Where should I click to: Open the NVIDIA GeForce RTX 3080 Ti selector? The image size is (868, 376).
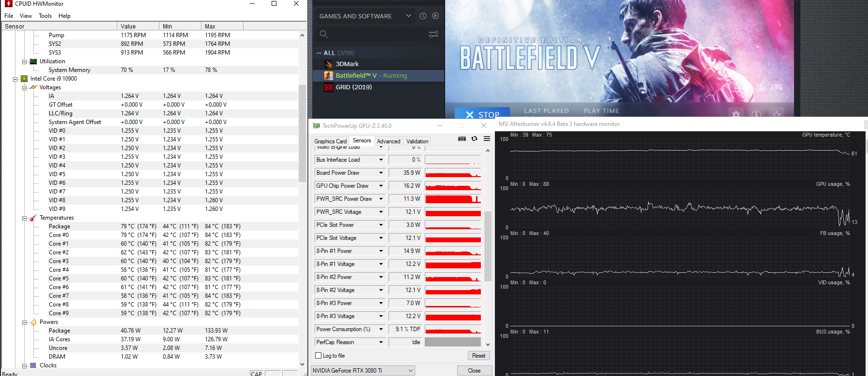[x=363, y=371]
